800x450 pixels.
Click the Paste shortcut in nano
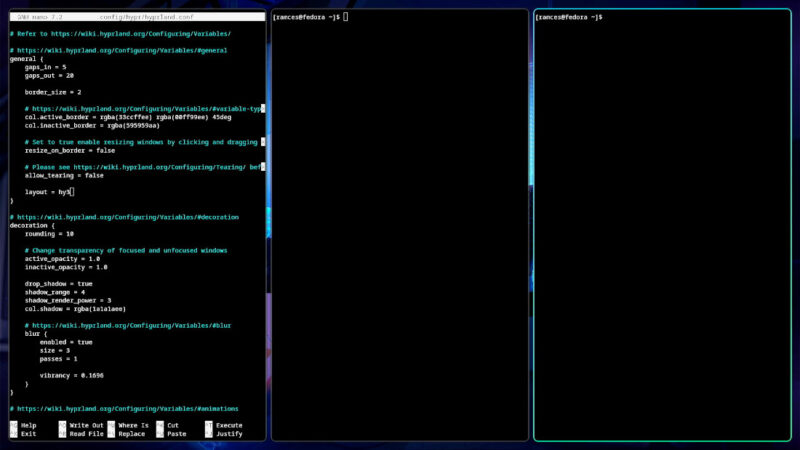coord(171,434)
